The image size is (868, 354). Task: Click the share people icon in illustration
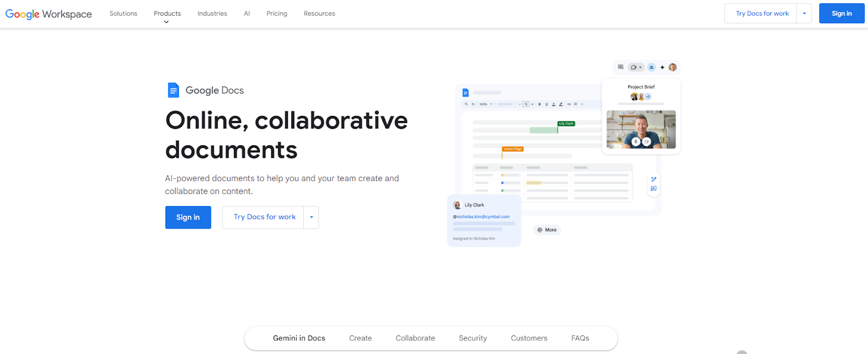pyautogui.click(x=652, y=67)
